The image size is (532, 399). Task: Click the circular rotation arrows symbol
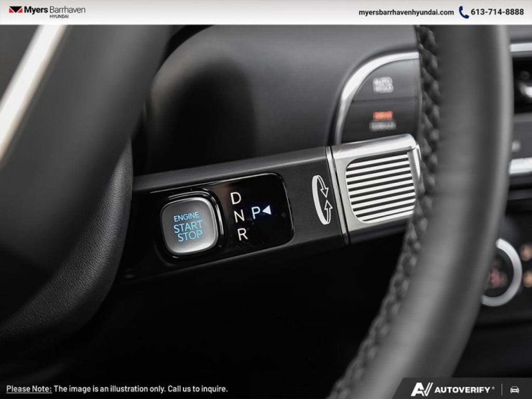(322, 198)
